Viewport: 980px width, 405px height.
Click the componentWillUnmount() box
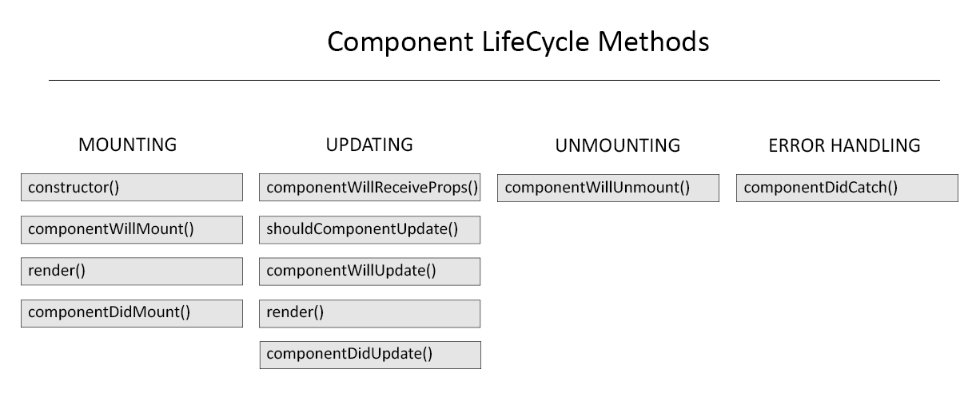608,189
